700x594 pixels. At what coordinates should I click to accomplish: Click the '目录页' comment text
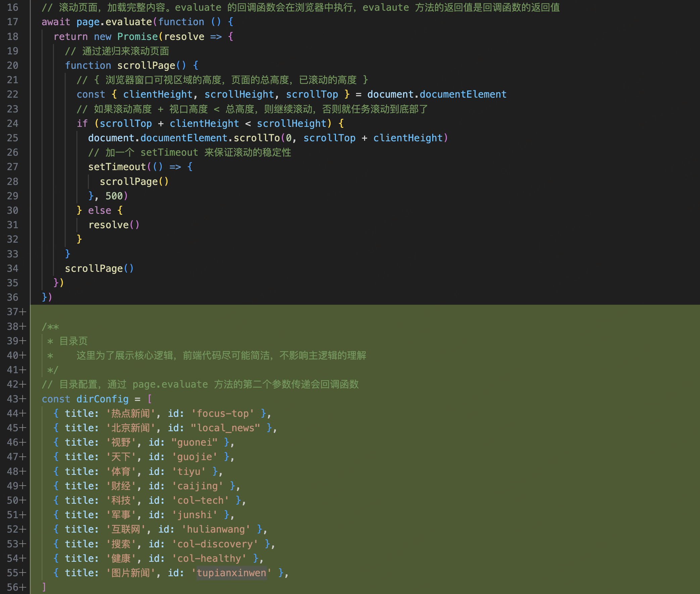pos(73,341)
